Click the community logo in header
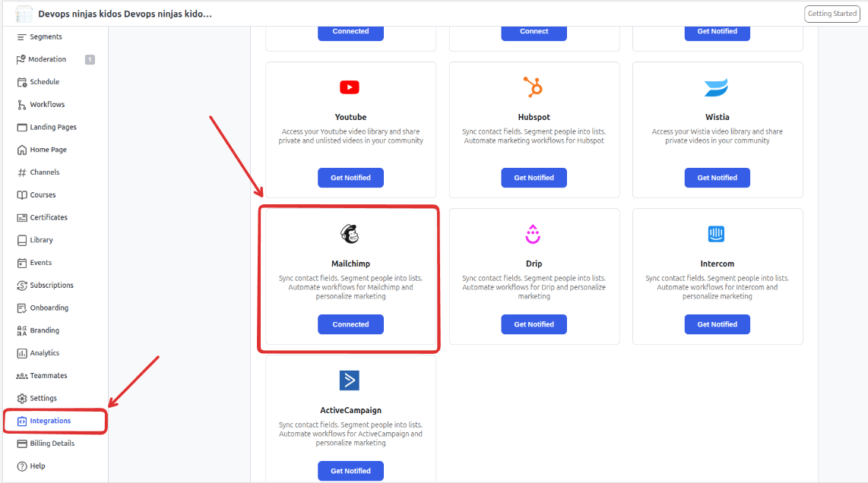The width and height of the screenshot is (868, 483). tap(24, 13)
